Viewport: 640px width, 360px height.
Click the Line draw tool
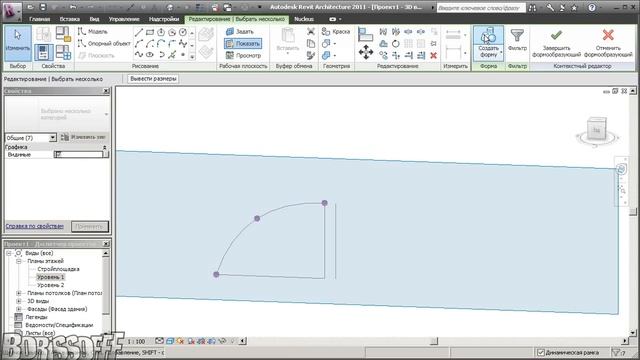point(139,32)
